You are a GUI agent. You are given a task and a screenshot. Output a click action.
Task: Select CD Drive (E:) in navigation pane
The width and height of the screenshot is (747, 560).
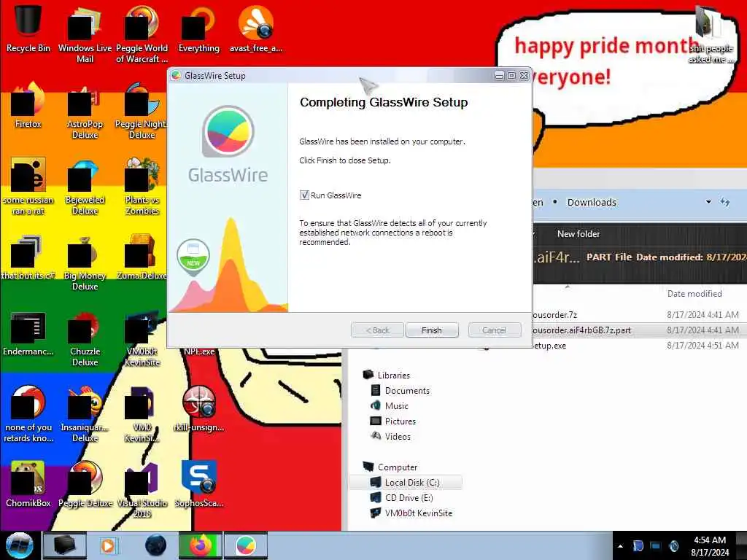point(409,497)
